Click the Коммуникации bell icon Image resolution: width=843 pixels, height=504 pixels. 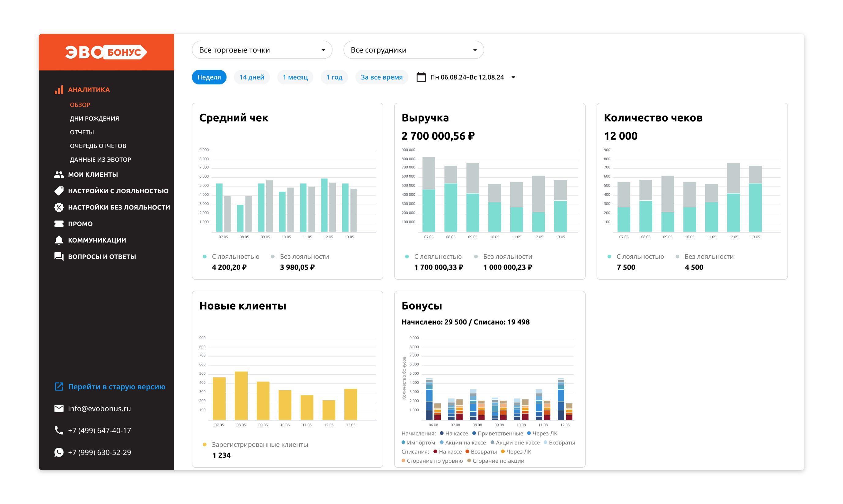coord(59,240)
